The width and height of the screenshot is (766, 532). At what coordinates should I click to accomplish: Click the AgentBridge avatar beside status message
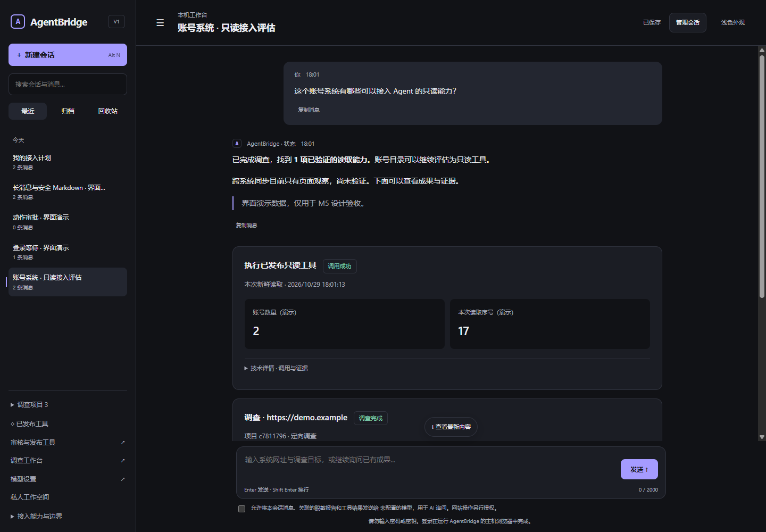(x=237, y=144)
